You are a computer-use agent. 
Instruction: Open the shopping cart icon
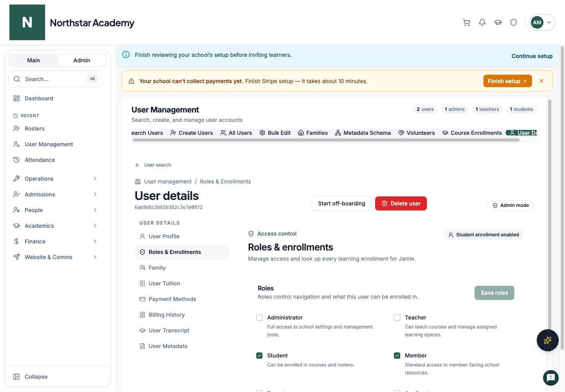click(x=467, y=22)
